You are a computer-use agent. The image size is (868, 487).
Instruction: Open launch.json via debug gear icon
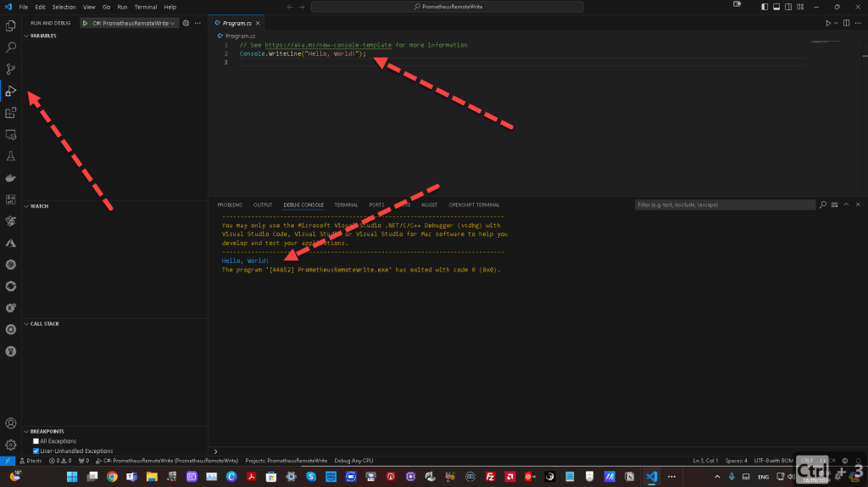click(x=186, y=23)
